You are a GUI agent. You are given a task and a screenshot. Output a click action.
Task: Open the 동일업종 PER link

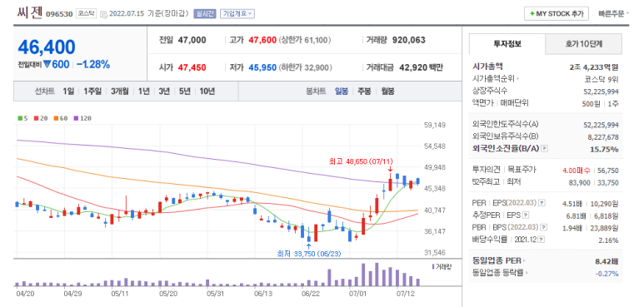(x=499, y=260)
